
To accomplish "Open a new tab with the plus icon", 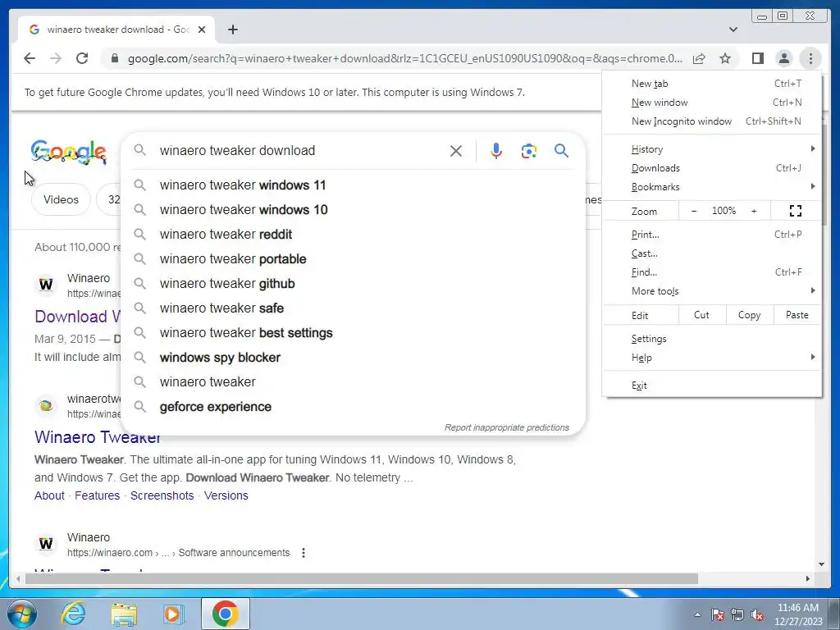I will [x=232, y=30].
